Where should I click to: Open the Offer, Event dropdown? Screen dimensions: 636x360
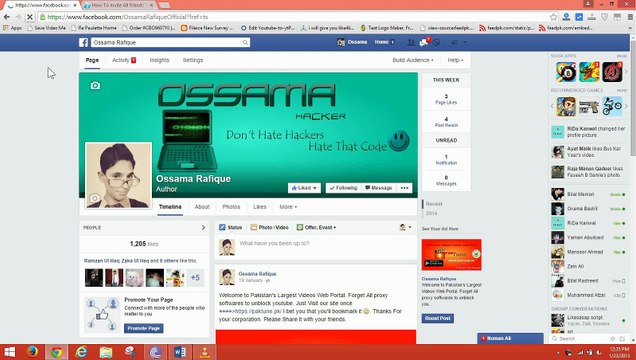pos(316,227)
